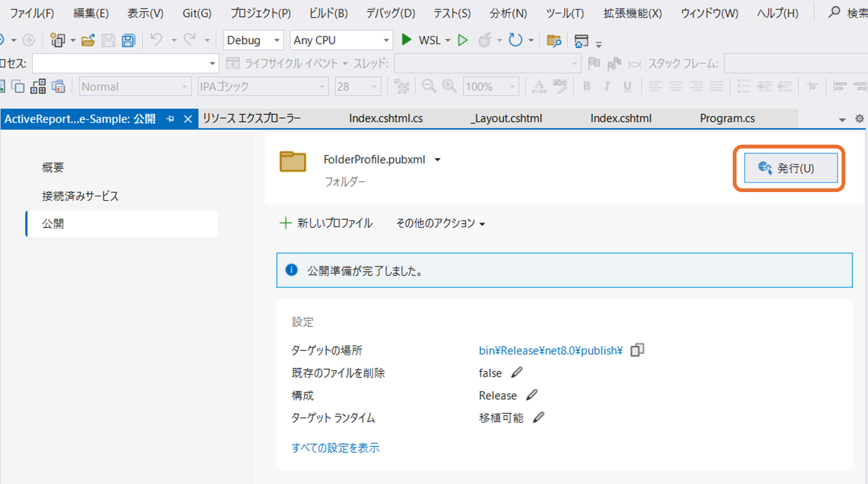The image size is (868, 484).
Task: Open the テスト(S) menu
Action: point(452,13)
